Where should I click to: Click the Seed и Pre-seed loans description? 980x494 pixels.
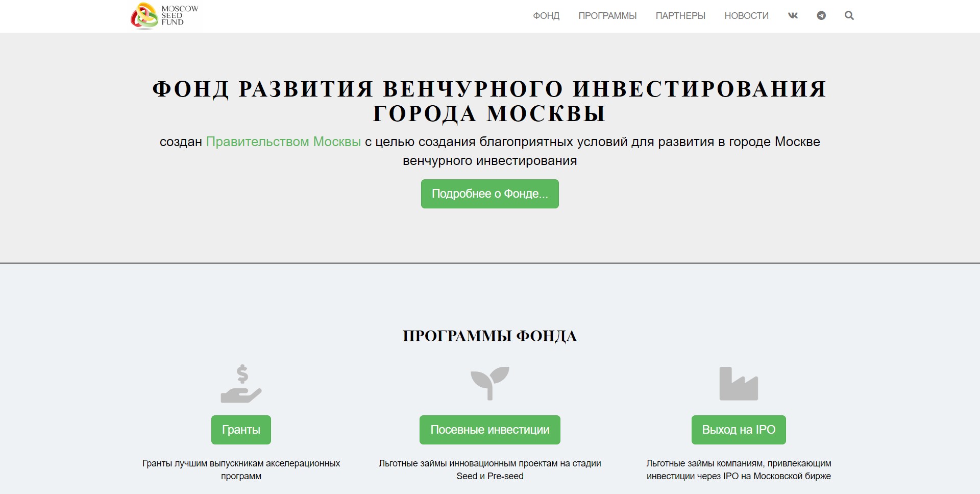[x=490, y=469]
